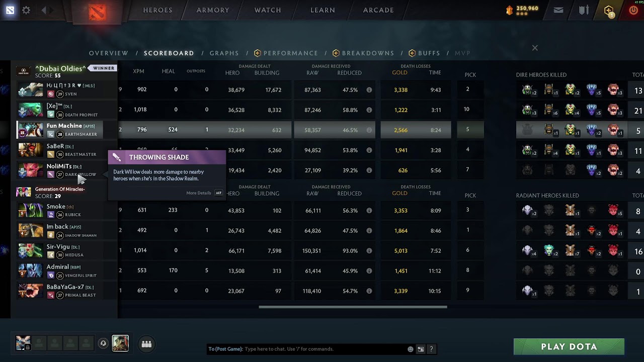Open the settings gear in the top bar

tap(26, 10)
